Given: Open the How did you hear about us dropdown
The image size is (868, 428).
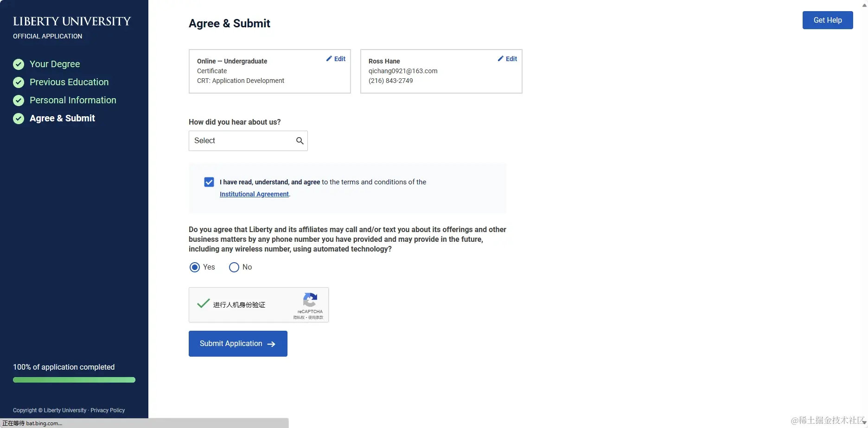Looking at the screenshot, I should pos(248,141).
